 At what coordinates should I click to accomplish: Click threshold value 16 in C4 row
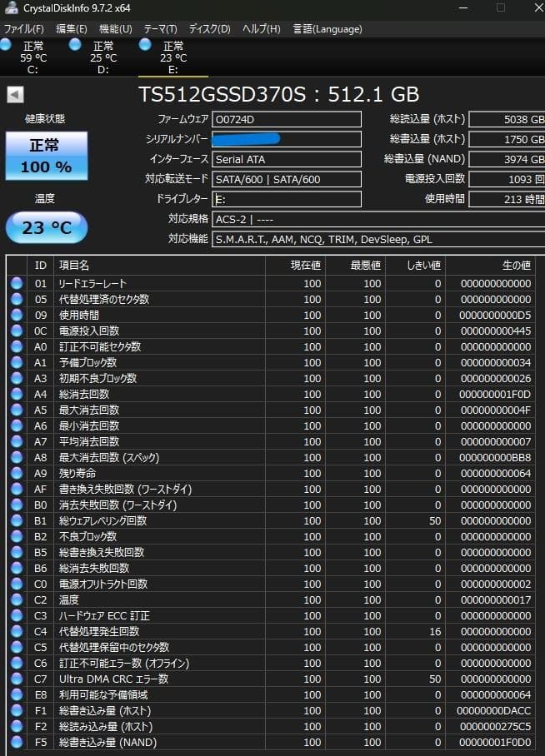(435, 631)
